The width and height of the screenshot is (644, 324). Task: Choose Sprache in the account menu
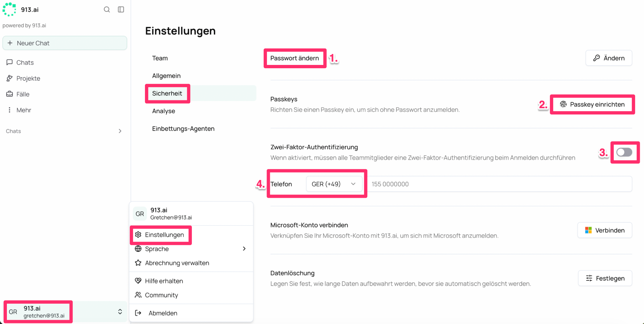(x=191, y=249)
